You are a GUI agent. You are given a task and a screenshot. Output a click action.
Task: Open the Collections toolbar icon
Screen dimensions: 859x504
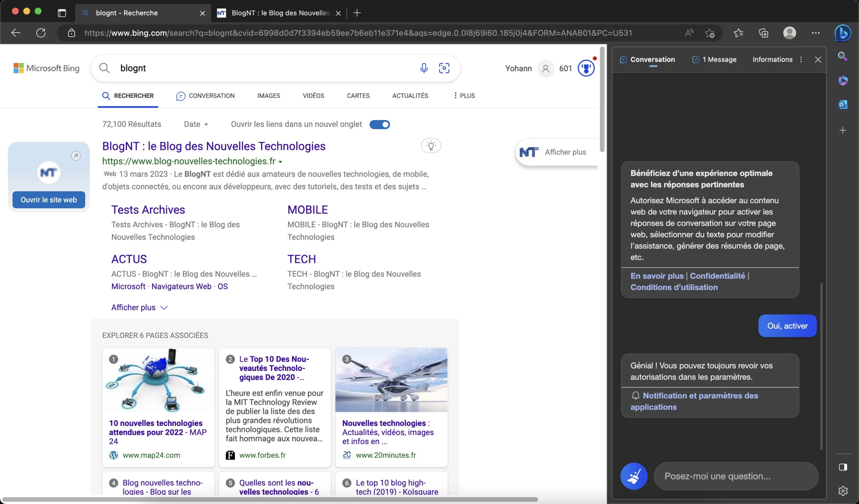click(764, 33)
